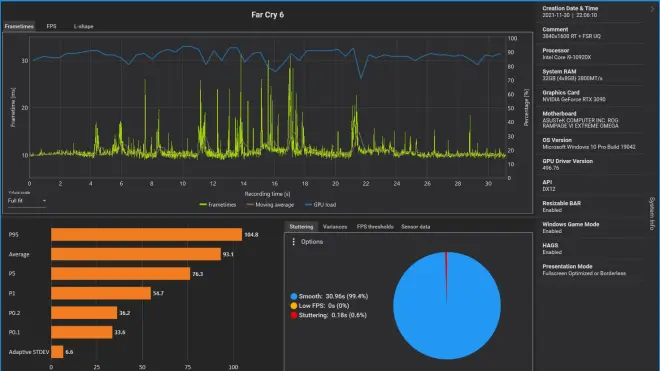Click the Windows Game Mode entry
The width and height of the screenshot is (660, 371).
point(571,227)
